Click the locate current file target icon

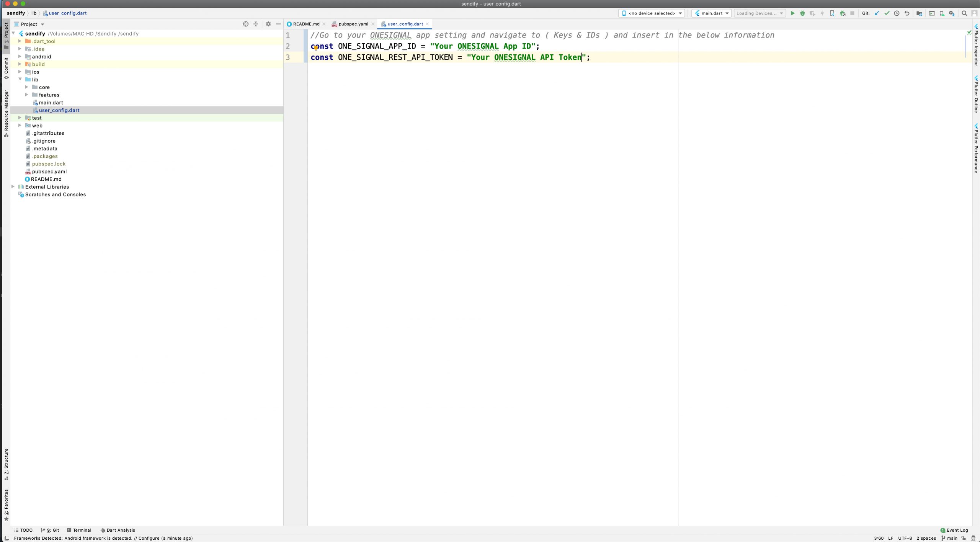[x=246, y=24]
